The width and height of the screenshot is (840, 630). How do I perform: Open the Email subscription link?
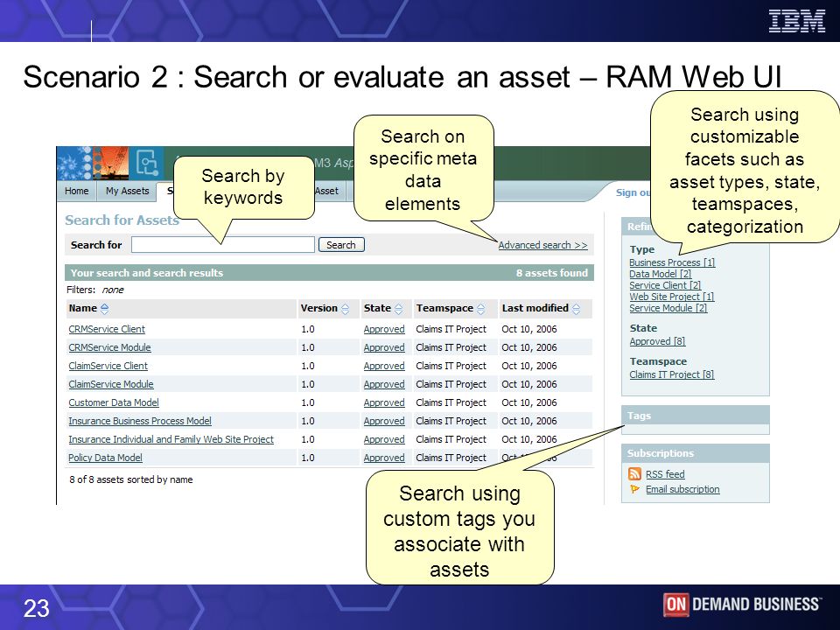[682, 489]
